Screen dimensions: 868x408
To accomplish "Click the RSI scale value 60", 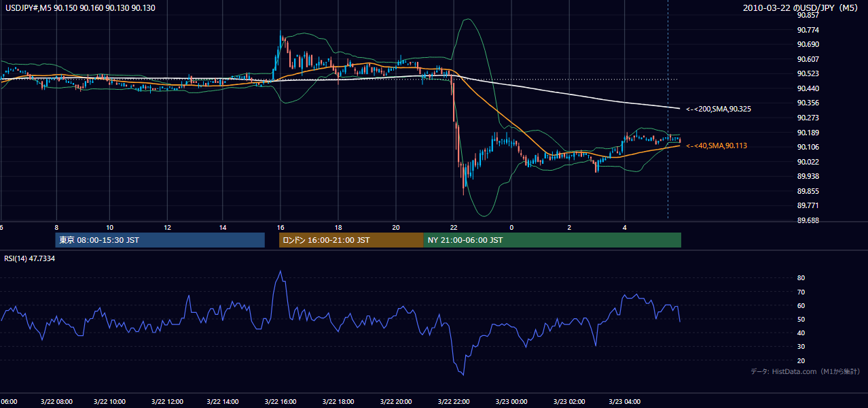I will click(x=801, y=305).
